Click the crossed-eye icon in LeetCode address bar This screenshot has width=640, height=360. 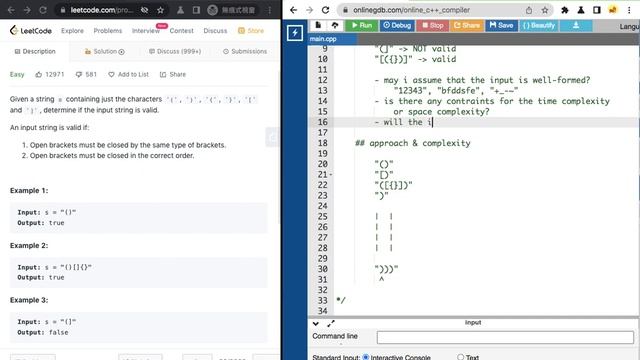click(144, 10)
